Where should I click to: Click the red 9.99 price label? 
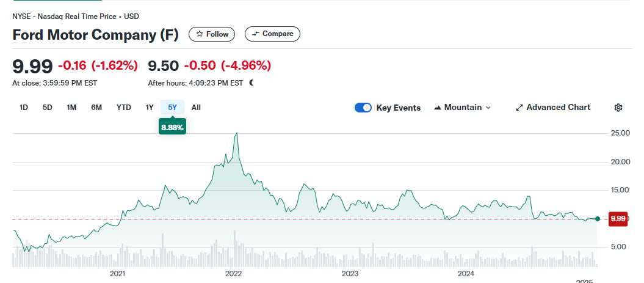tap(618, 218)
